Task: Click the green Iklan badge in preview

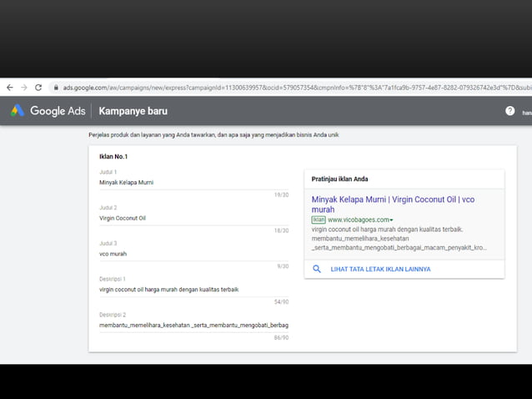Action: (319, 220)
